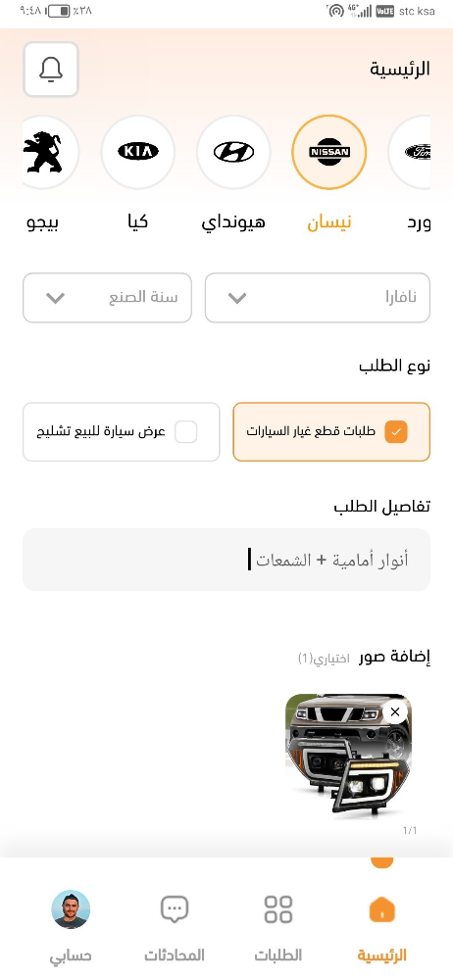
Task: Open حسابي account tab with avatar
Action: coord(71,927)
